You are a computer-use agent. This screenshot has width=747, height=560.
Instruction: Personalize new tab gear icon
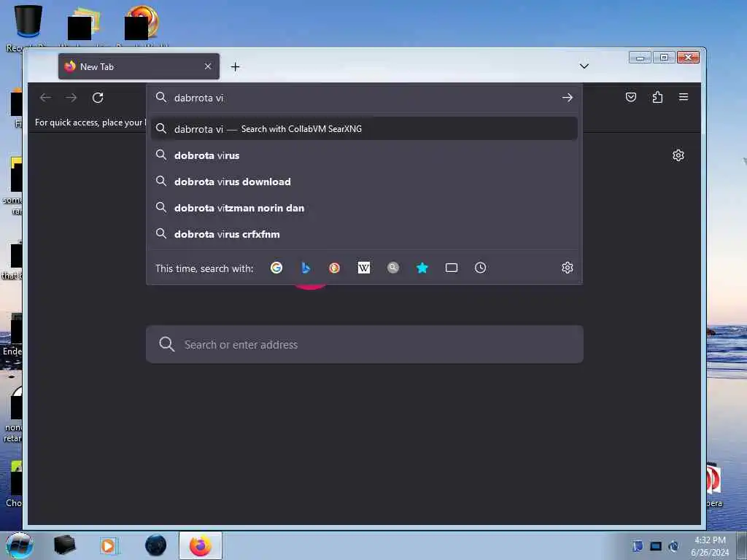(x=678, y=155)
